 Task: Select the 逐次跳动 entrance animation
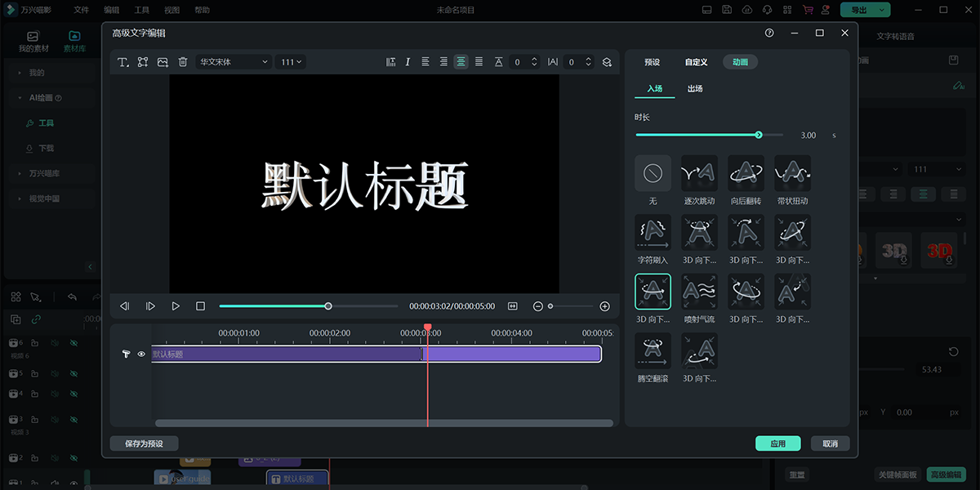(x=699, y=172)
